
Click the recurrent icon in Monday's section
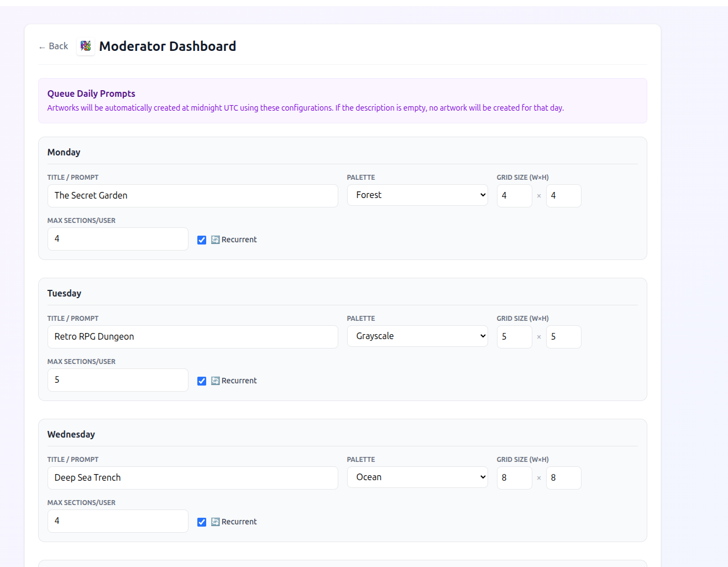pos(216,240)
